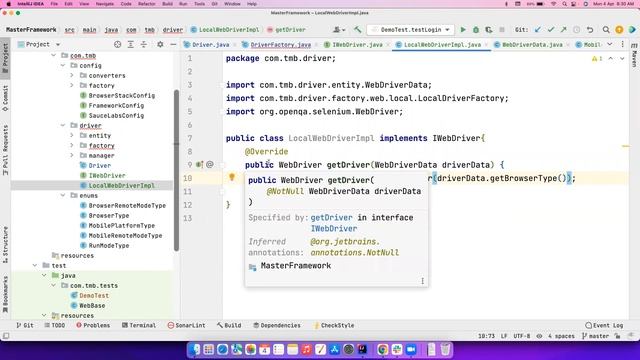This screenshot has height=360, width=640.
Task: Open the SonarLint tool window
Action: click(187, 325)
